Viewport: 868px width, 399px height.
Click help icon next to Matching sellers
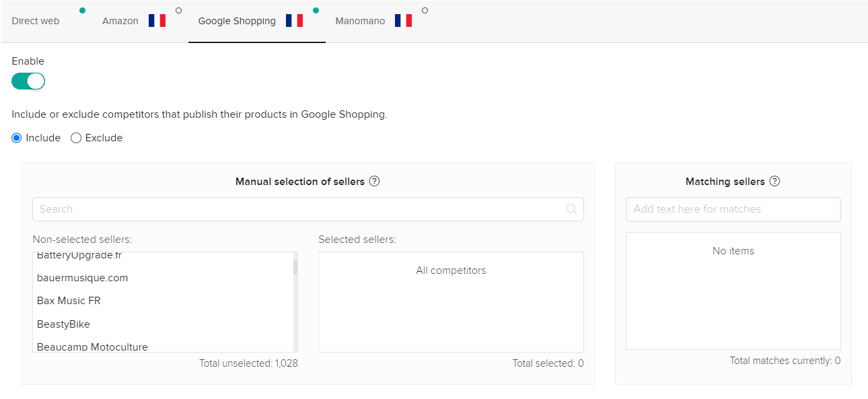pos(774,181)
